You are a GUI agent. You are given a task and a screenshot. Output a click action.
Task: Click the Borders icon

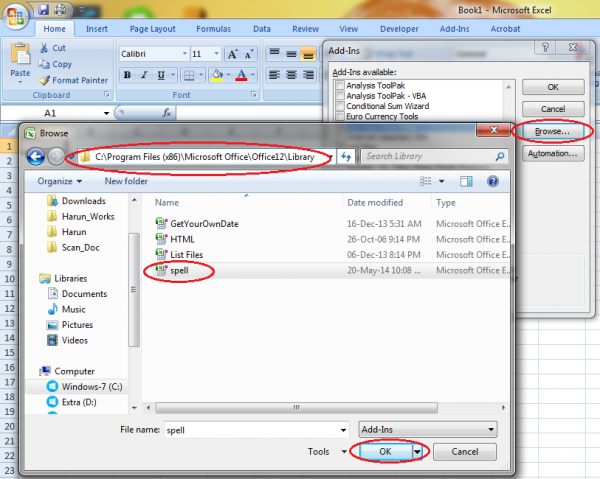(189, 75)
